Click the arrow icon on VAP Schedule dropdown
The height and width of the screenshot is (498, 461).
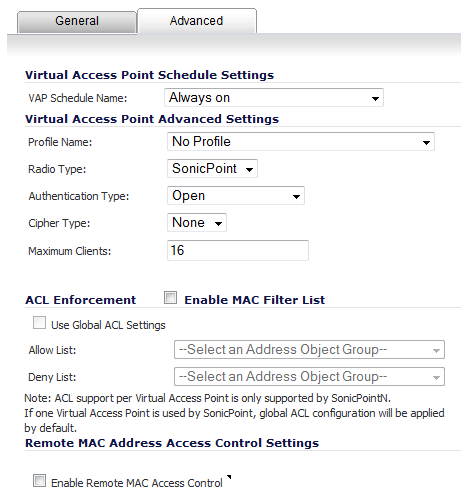tap(375, 99)
